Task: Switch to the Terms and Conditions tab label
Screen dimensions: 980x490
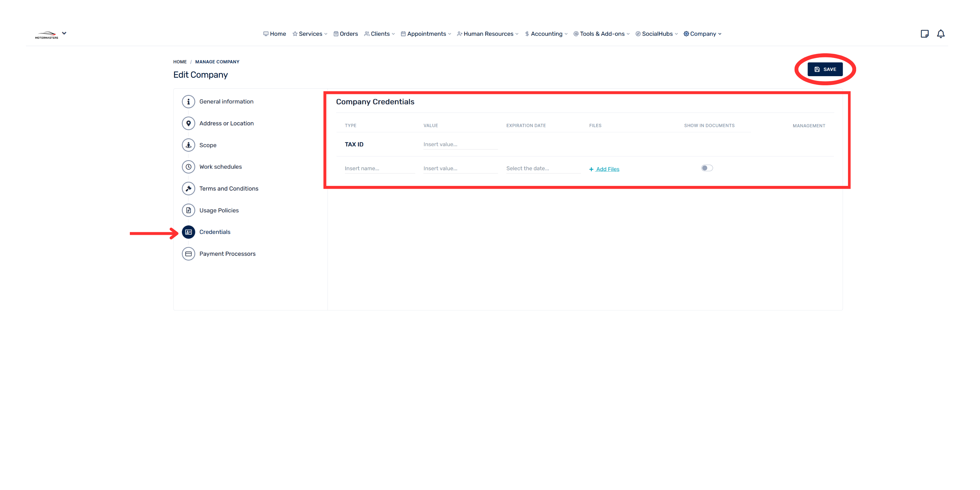Action: pos(229,188)
